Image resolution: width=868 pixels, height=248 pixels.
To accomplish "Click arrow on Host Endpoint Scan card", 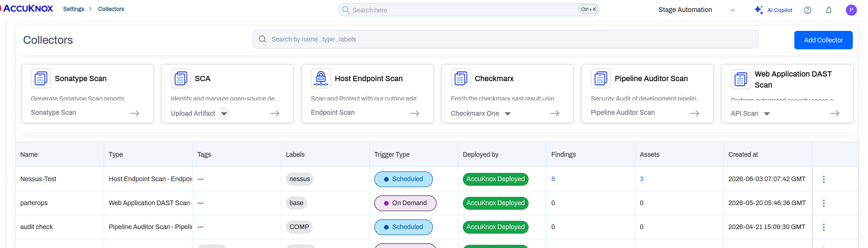I will [415, 113].
